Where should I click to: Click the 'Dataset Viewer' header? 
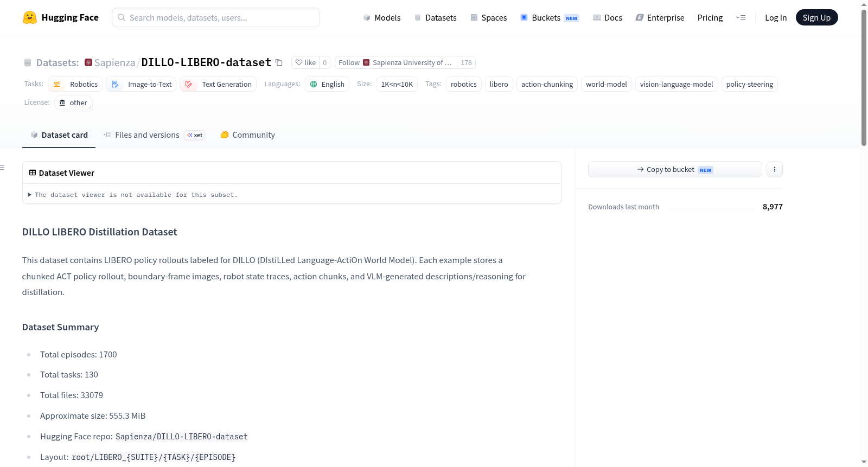pos(61,173)
